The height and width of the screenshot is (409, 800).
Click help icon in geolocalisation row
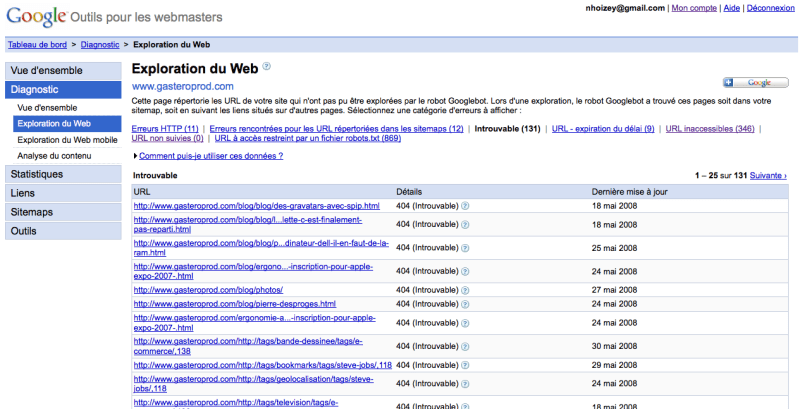click(465, 384)
